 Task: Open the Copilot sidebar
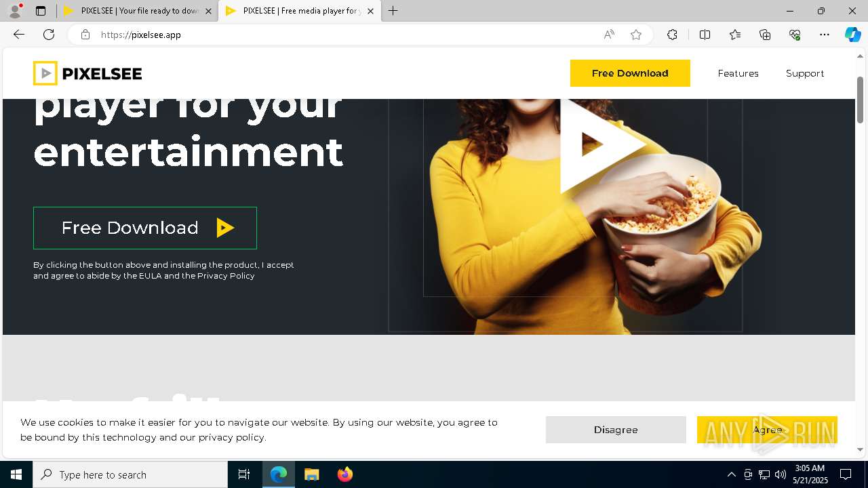point(852,35)
